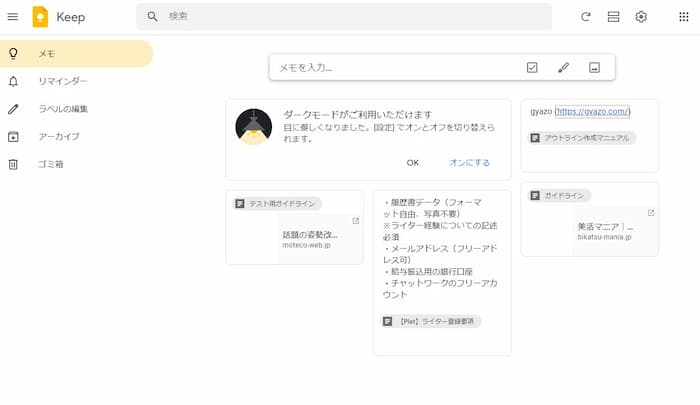The height and width of the screenshot is (405, 700).
Task: Click ダークモードがご利用いただけます heading
Action: [357, 114]
